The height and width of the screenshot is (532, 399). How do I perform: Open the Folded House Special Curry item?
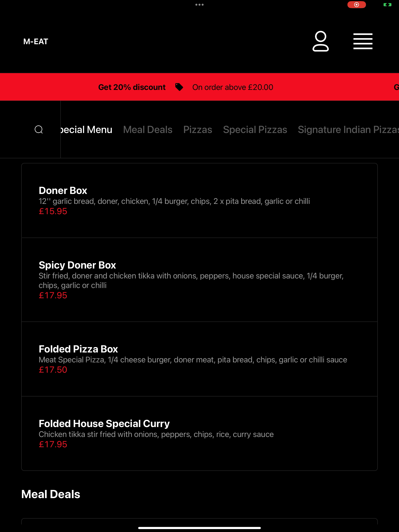[199, 433]
